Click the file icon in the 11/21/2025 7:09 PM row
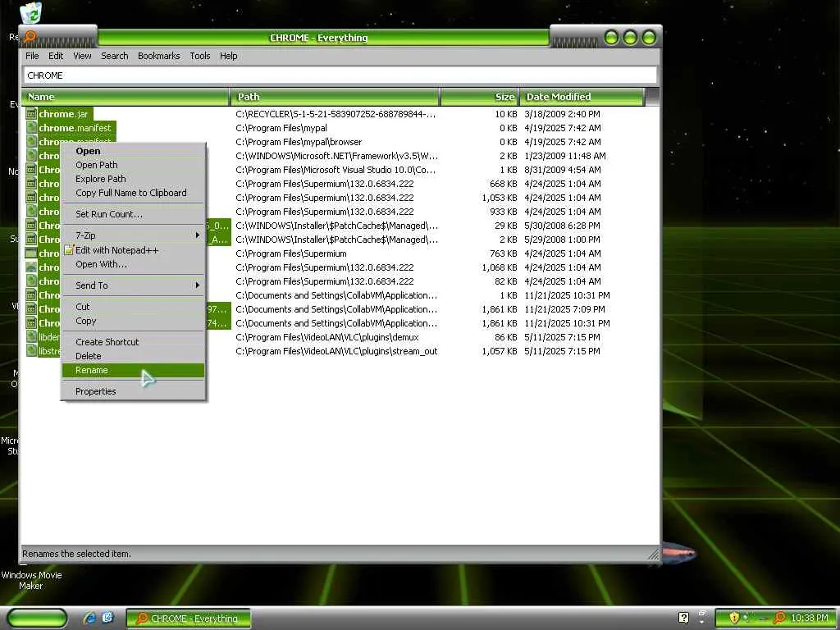The height and width of the screenshot is (630, 840). click(32, 308)
